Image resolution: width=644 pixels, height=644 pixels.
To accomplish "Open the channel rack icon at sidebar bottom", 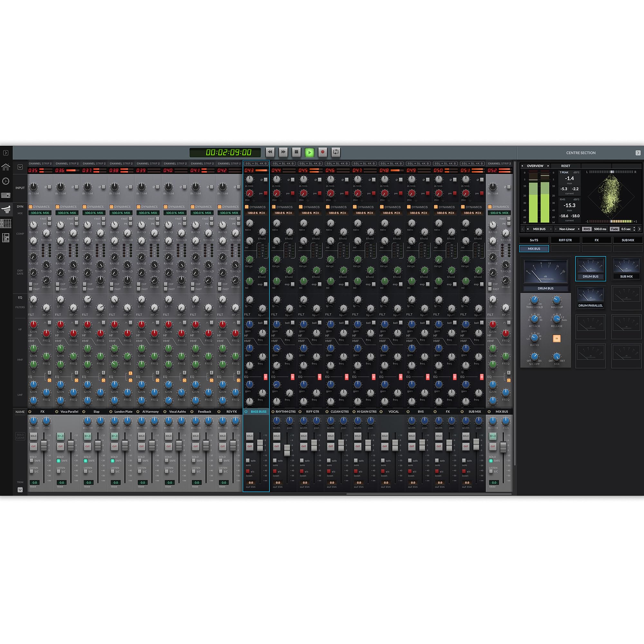I will 6,236.
